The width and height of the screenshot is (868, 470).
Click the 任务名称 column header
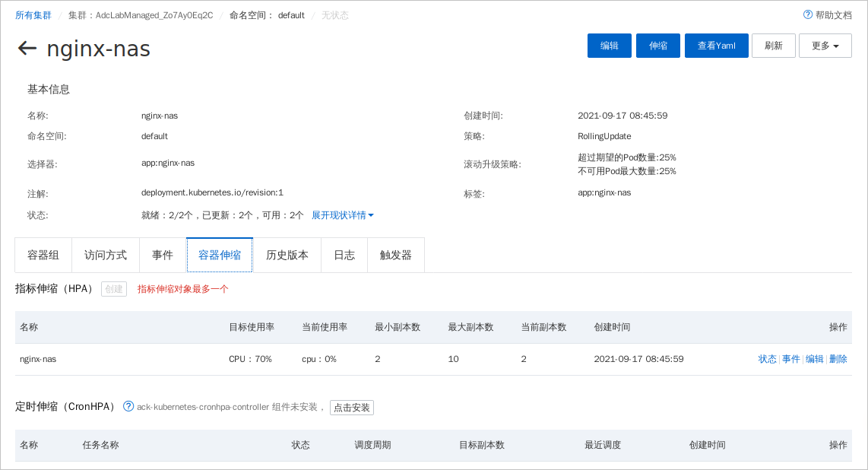101,445
